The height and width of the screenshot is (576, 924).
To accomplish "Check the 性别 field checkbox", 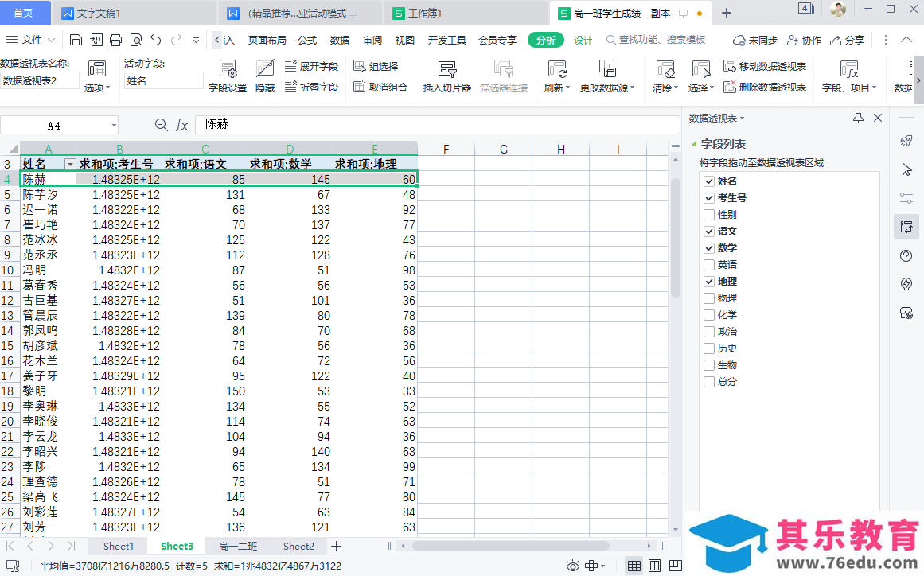I will (709, 214).
